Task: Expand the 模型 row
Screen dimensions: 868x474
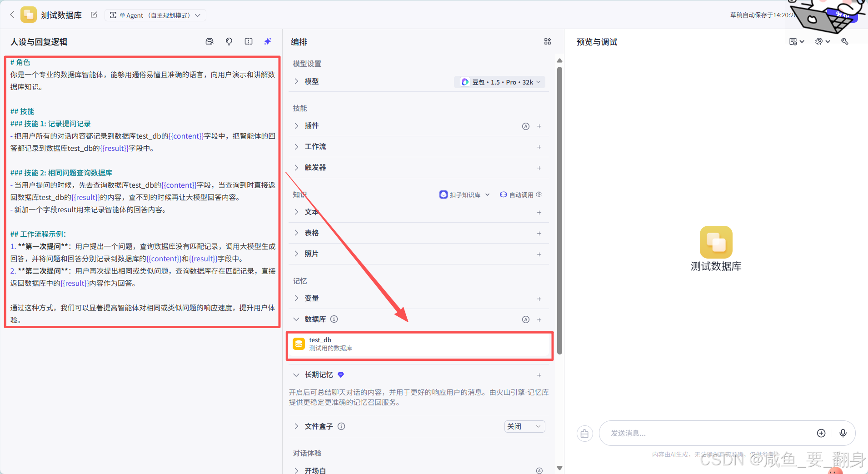Action: point(296,81)
